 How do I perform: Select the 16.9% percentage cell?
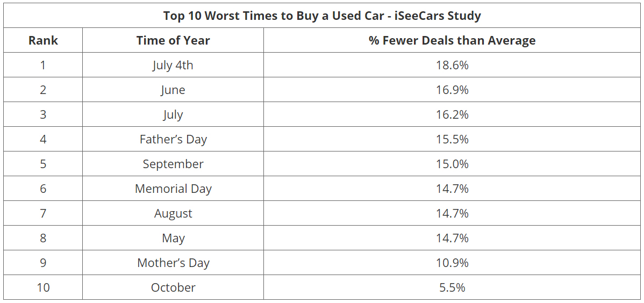[452, 90]
